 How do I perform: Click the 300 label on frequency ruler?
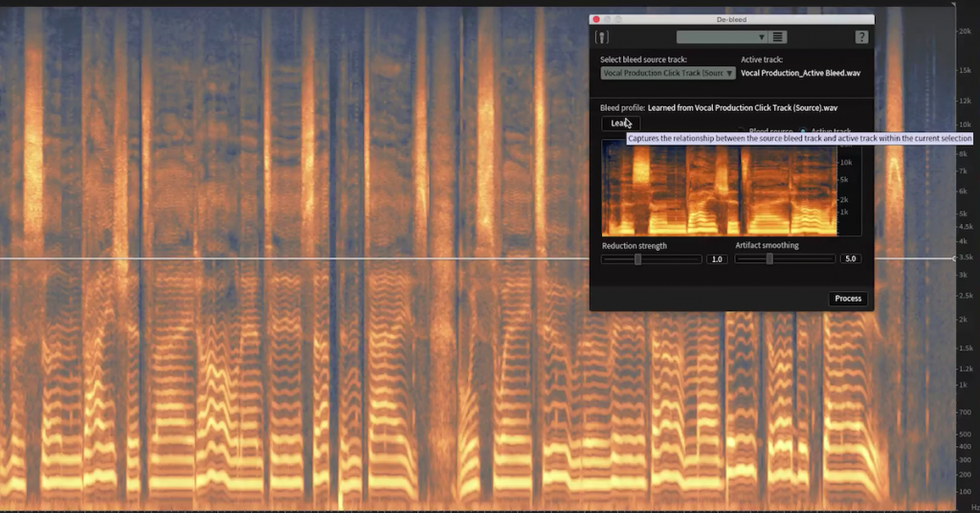tap(966, 460)
